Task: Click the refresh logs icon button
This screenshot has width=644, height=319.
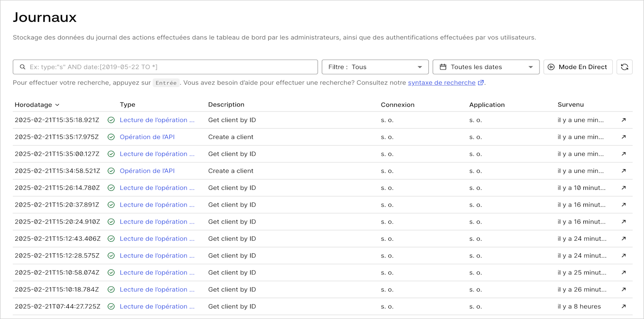Action: [x=624, y=67]
